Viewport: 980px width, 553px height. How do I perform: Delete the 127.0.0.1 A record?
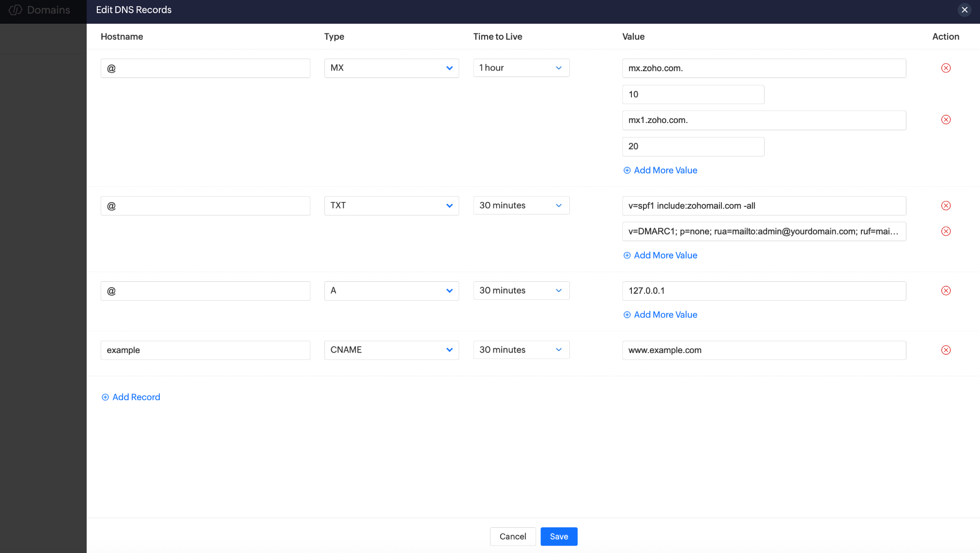coord(946,291)
